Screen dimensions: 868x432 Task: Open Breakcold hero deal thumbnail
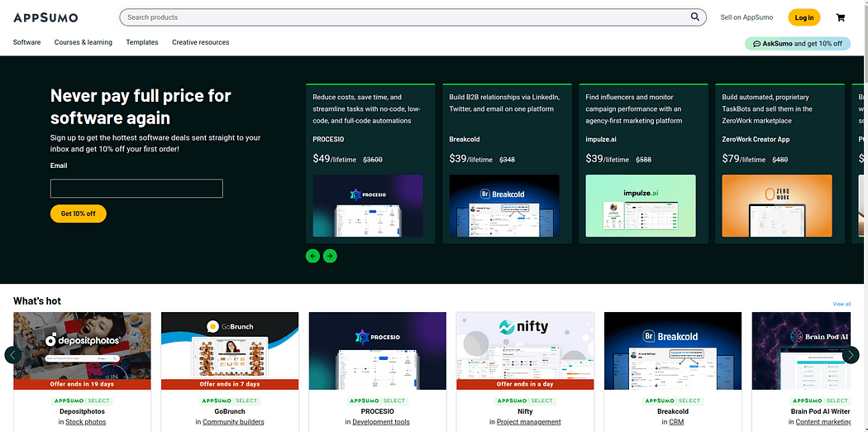point(504,205)
